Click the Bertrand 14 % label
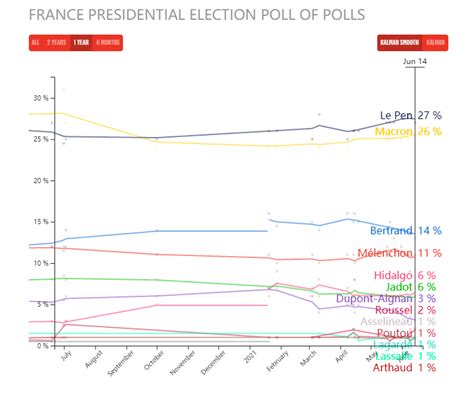474x395 pixels. [406, 231]
